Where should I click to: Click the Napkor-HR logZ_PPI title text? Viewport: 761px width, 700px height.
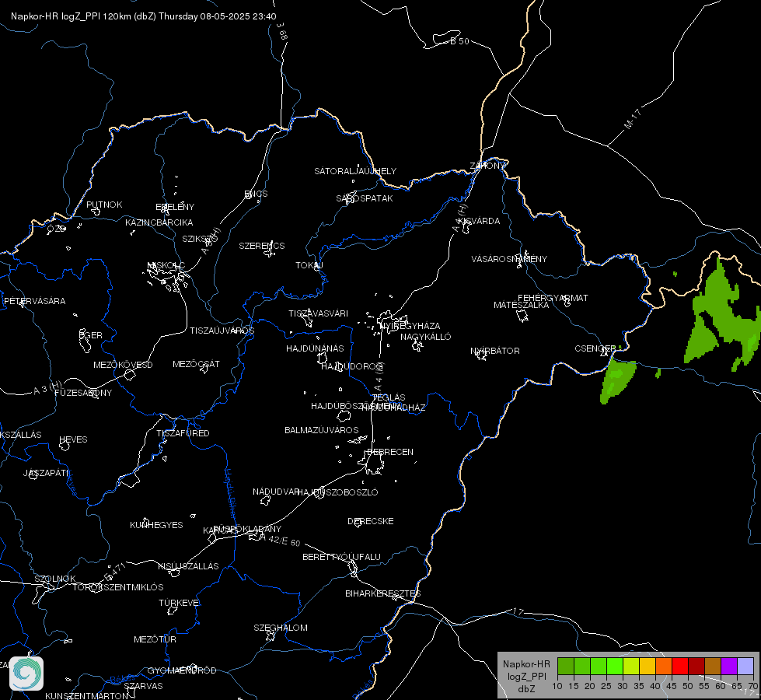(x=144, y=16)
